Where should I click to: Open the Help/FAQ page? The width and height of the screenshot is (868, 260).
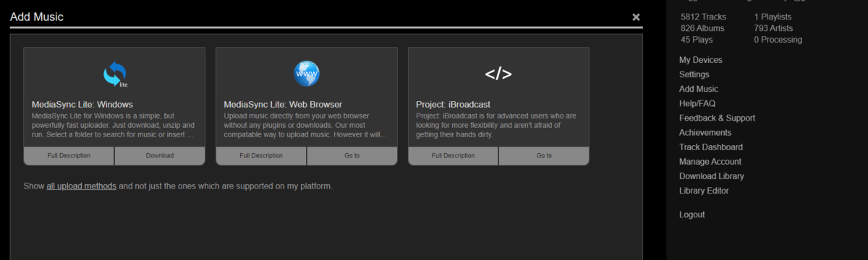pyautogui.click(x=698, y=103)
